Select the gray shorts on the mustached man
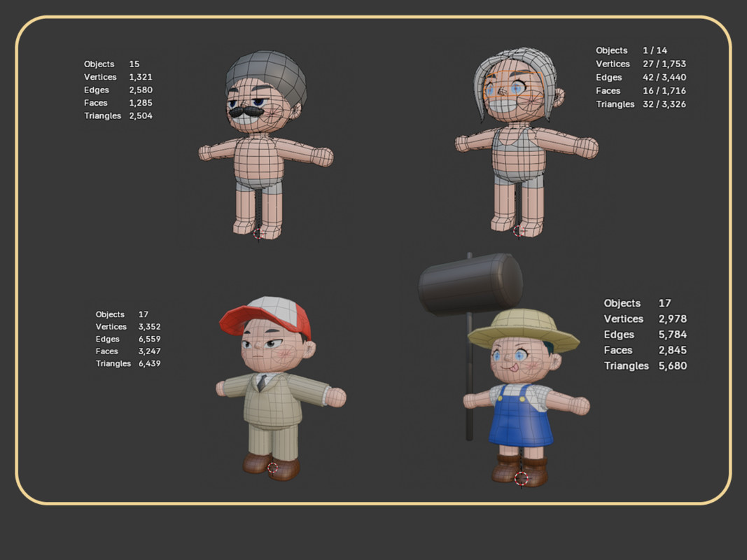Viewport: 747px width, 560px height. pos(259,185)
